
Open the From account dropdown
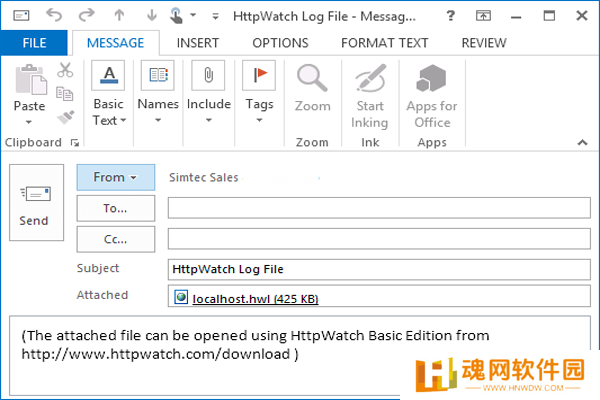click(116, 177)
